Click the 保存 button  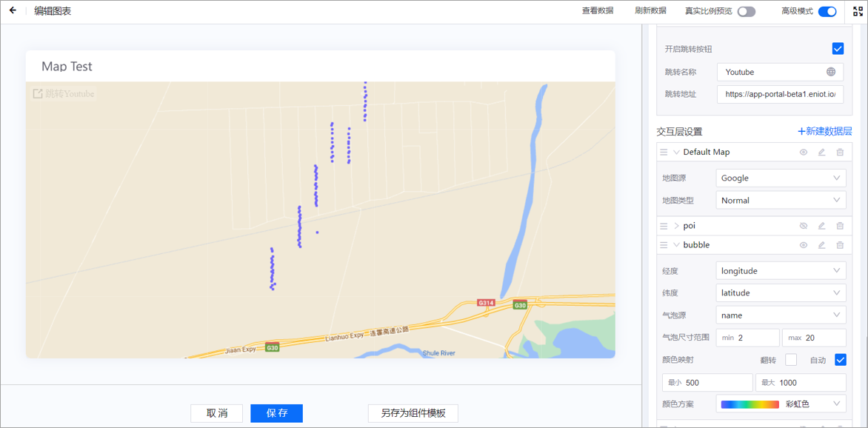point(276,413)
